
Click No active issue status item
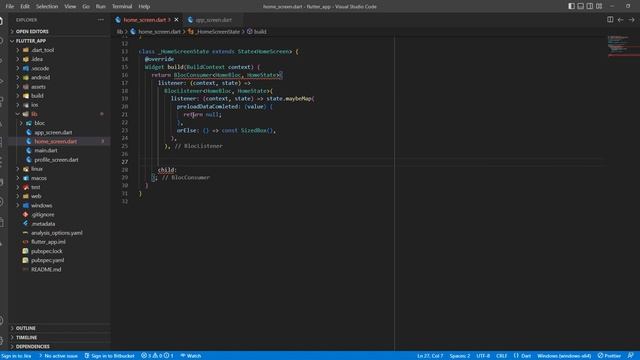tap(58, 356)
